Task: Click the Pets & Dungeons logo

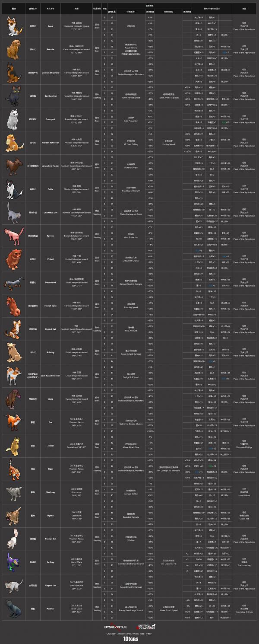Action: tap(145, 626)
